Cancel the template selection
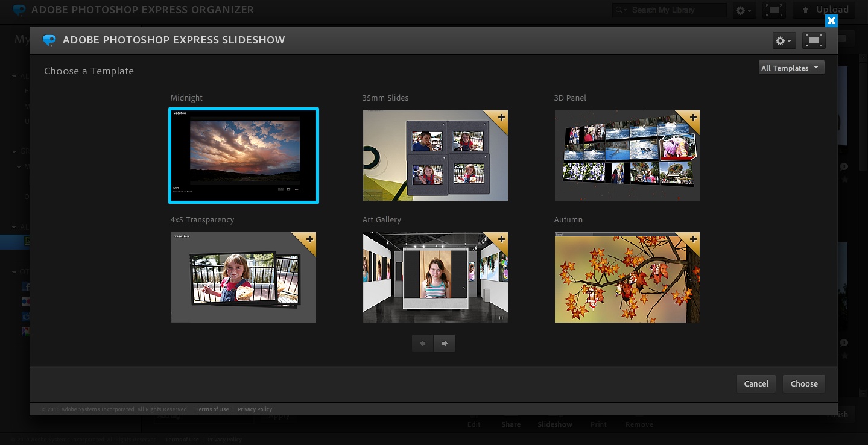 click(x=756, y=383)
